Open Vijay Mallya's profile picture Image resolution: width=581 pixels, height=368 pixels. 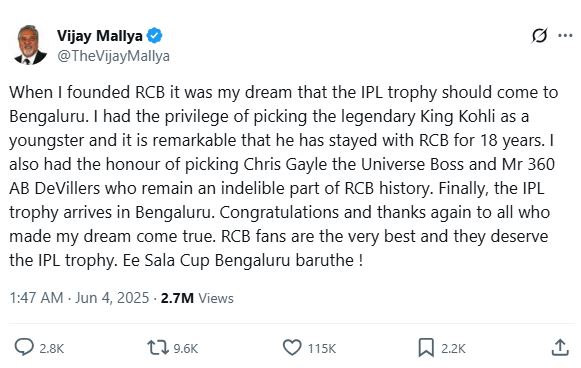30,45
